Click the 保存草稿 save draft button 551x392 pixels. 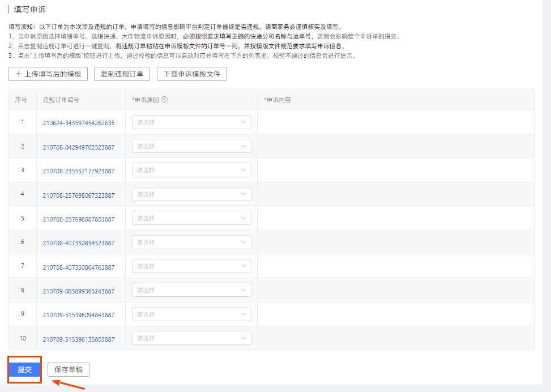tap(67, 369)
